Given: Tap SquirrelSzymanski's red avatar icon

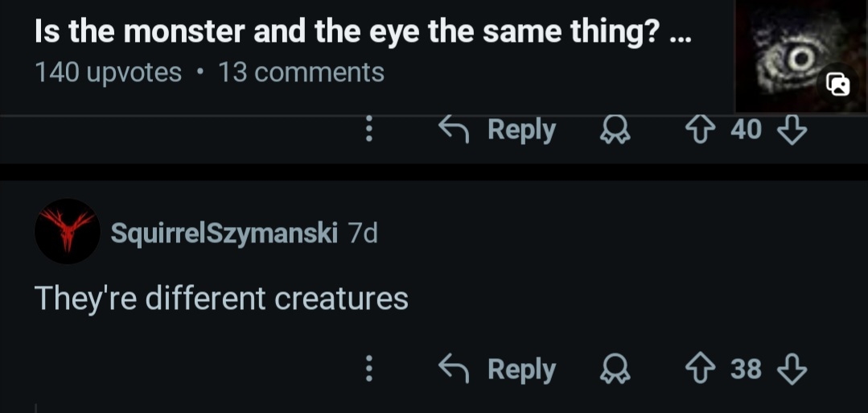Looking at the screenshot, I should coord(67,231).
